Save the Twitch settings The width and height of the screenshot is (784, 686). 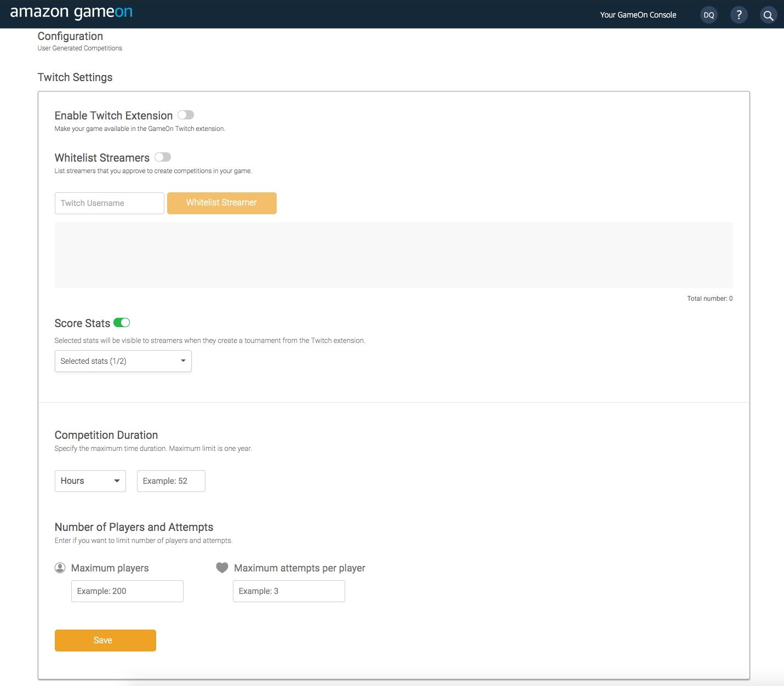point(105,641)
